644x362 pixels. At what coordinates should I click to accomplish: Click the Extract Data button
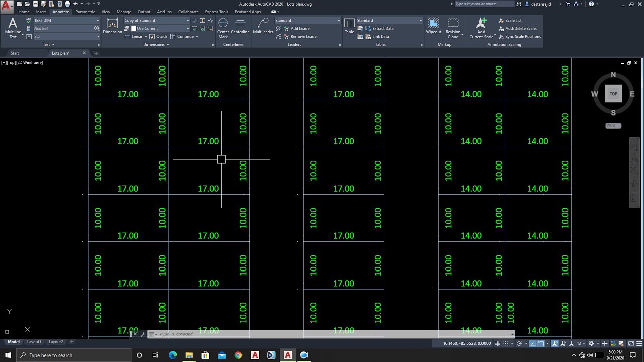tap(379, 29)
